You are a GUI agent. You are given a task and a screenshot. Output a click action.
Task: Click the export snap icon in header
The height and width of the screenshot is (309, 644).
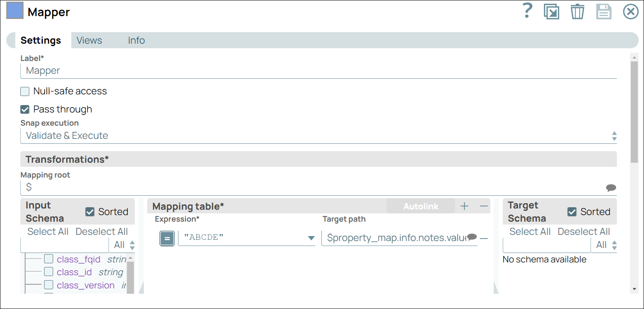[x=551, y=11]
